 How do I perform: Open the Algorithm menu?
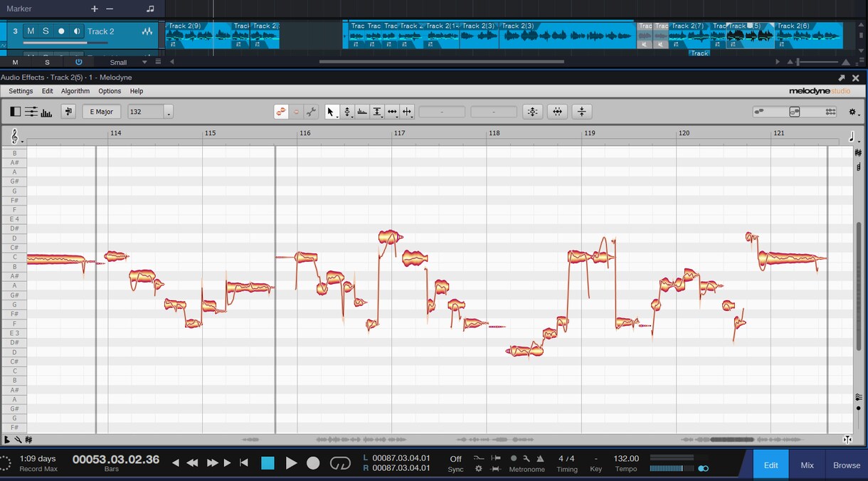tap(75, 91)
